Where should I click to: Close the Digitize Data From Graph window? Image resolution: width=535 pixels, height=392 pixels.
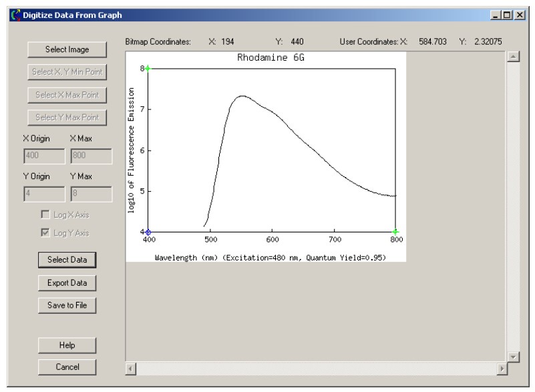520,15
